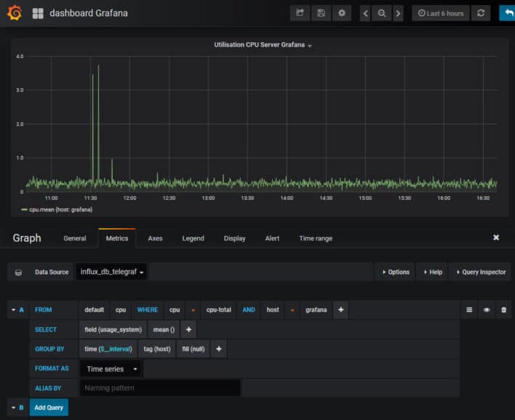Screen dimensions: 515x420
Task: Open the influx_db_telegraf data source dropdown
Action: coord(111,272)
